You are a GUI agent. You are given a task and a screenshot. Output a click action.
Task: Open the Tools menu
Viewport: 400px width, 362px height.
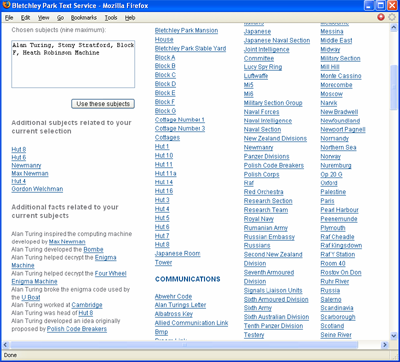[x=111, y=18]
